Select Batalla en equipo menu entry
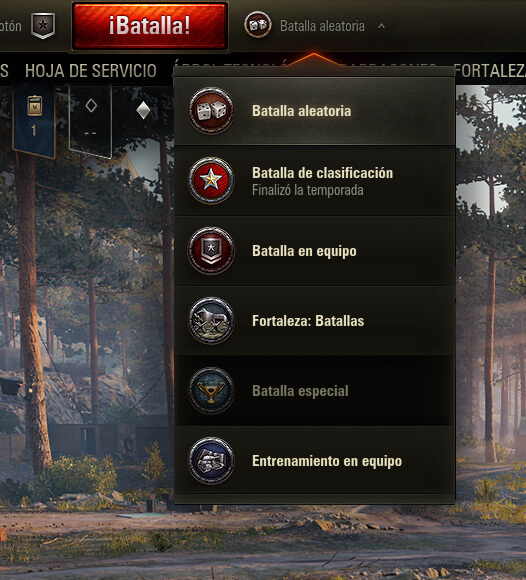This screenshot has height=580, width=526. pyautogui.click(x=314, y=251)
